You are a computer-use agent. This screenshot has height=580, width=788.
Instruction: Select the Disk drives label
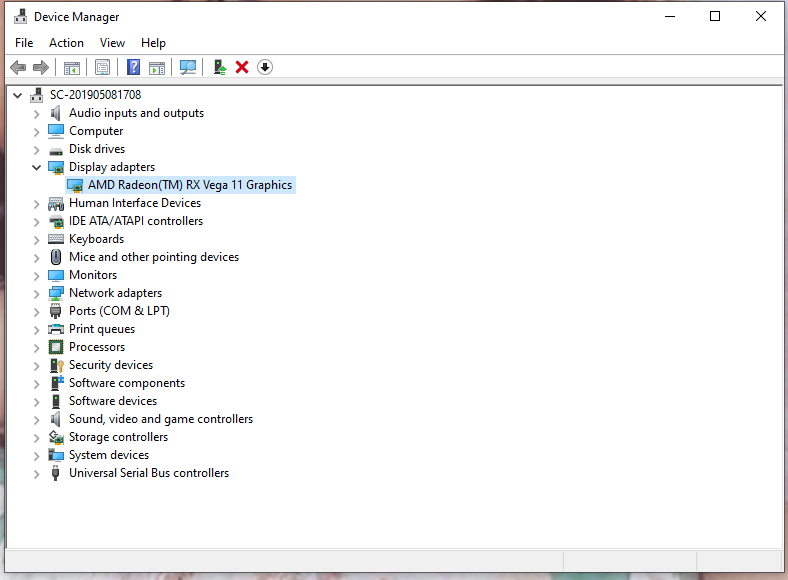(x=97, y=149)
